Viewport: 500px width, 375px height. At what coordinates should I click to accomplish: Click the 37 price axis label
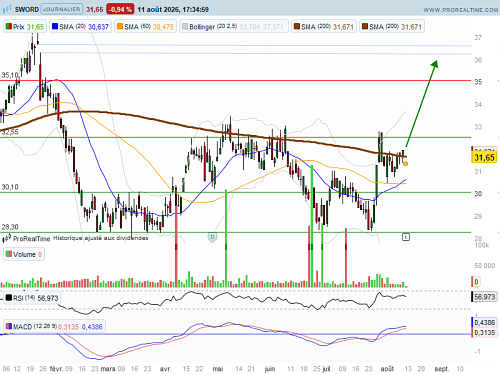click(478, 38)
